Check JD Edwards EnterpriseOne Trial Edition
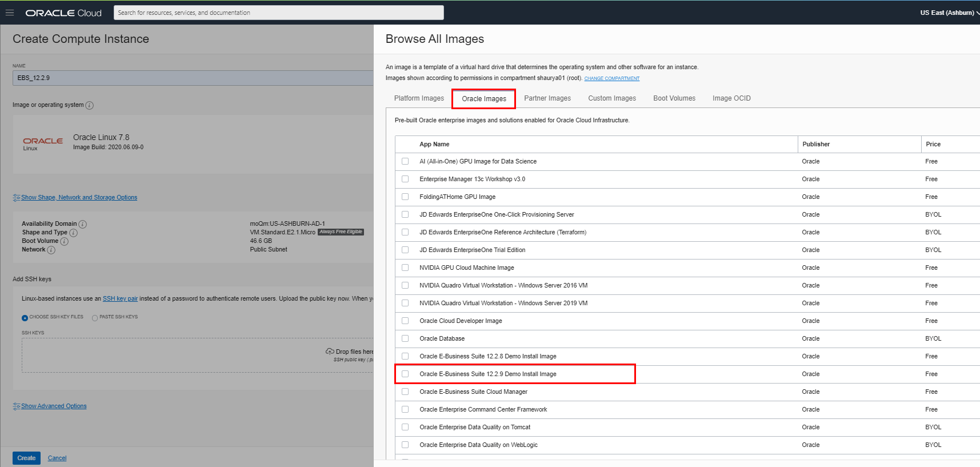Viewport: 980px width, 467px height. [x=405, y=250]
